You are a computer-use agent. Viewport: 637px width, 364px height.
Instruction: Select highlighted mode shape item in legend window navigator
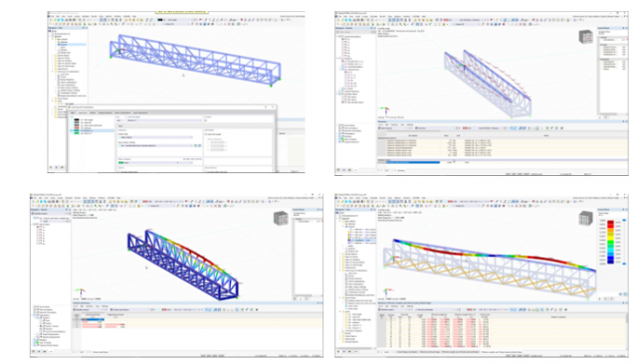point(361,241)
